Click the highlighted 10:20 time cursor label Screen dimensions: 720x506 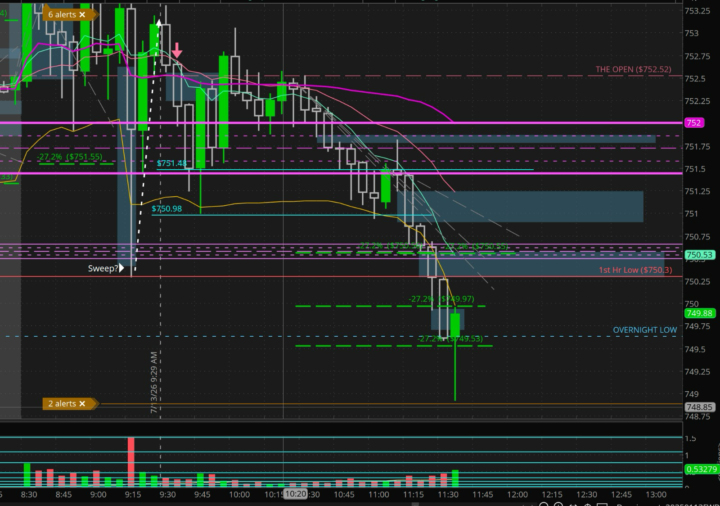(295, 494)
